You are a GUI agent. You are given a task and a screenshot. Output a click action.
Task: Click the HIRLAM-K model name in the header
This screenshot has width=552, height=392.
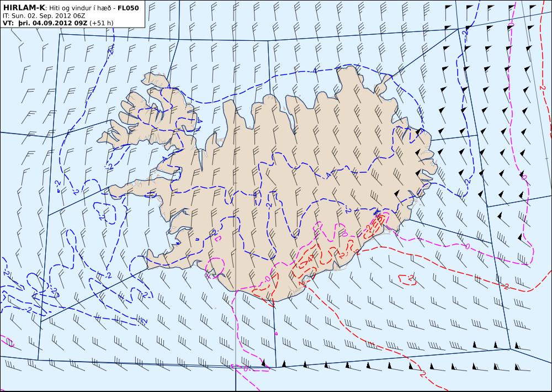click(24, 7)
